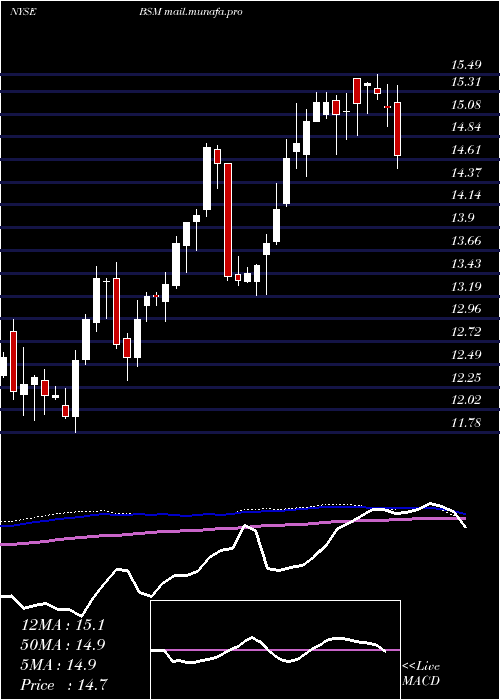Click the 12MA : 15.1 readout
This screenshot has height=700, width=500.
point(62,625)
